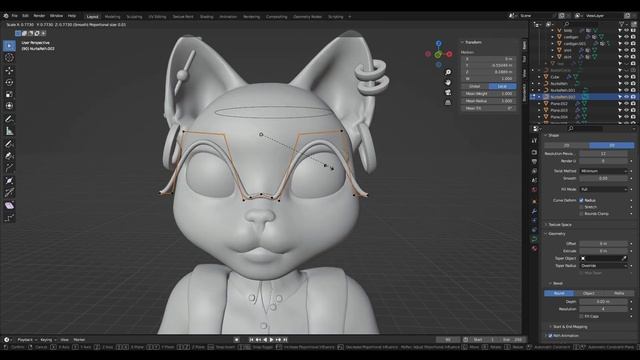
Task: Set transform orientation to Global
Action: (x=475, y=87)
